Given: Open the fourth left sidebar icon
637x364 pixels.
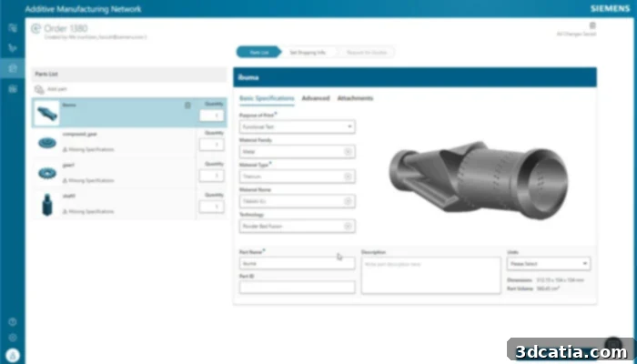Looking at the screenshot, I should (13, 89).
